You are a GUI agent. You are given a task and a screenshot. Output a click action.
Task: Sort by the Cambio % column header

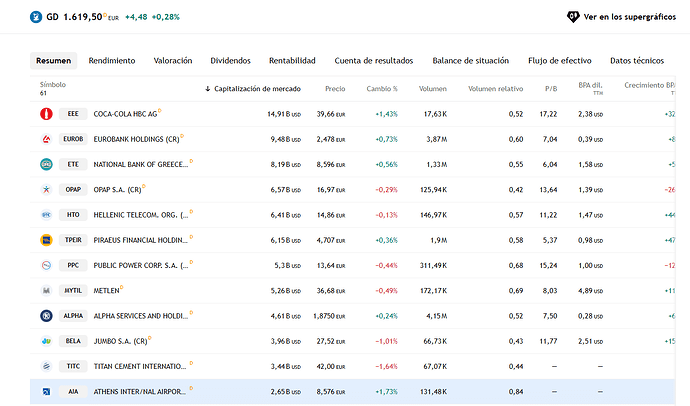coord(382,89)
